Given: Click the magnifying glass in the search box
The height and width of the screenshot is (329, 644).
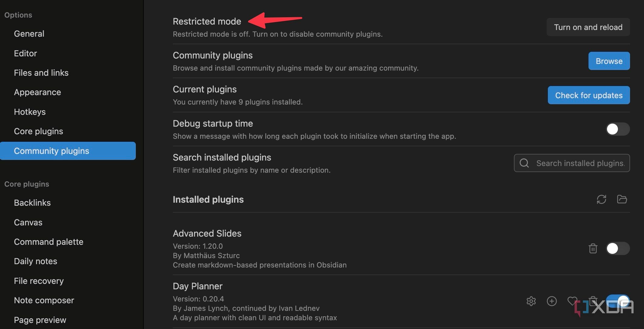Looking at the screenshot, I should pos(524,163).
